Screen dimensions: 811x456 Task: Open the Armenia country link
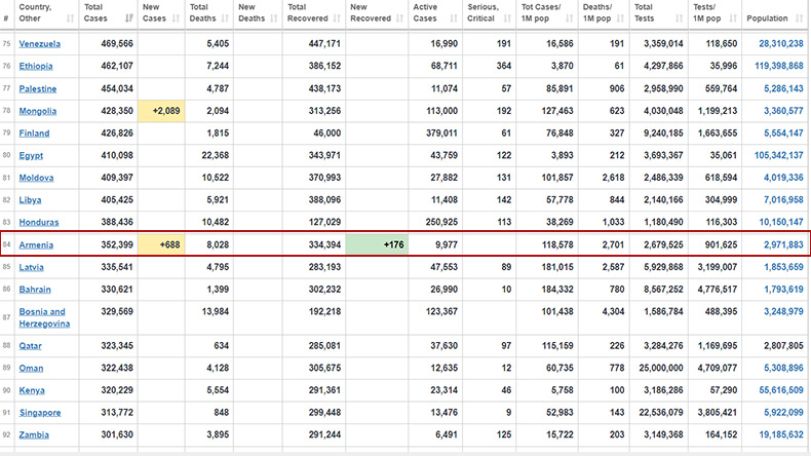click(36, 245)
